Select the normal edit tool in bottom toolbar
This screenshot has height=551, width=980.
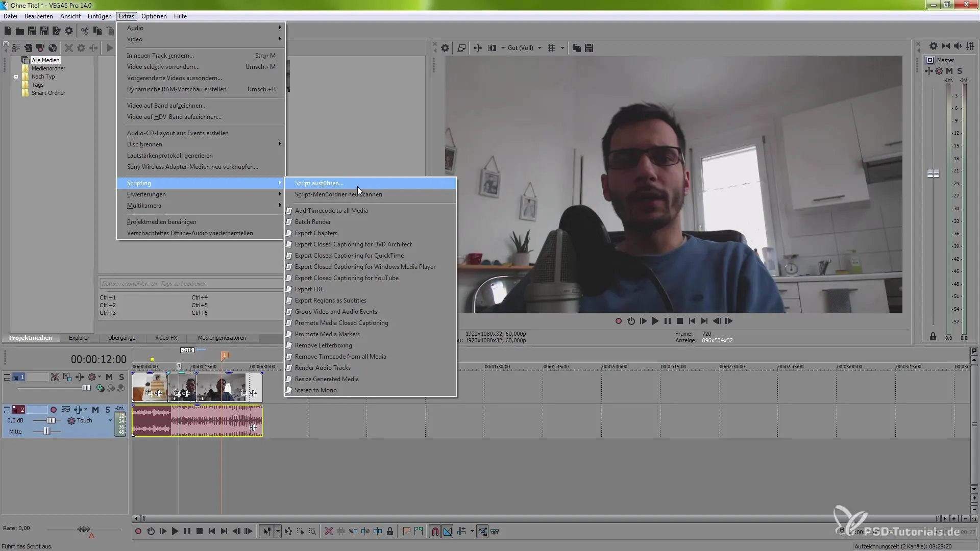point(267,532)
